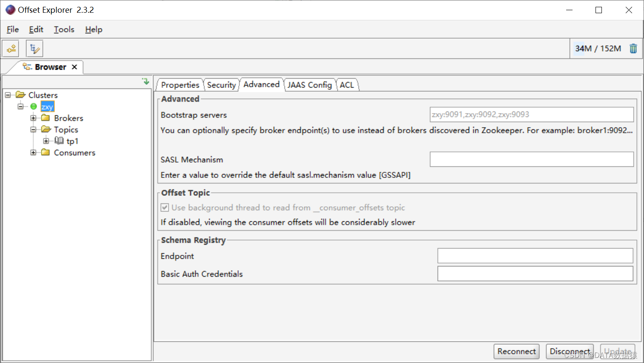644x363 pixels.
Task: Click the SASL Mechanism input field
Action: click(532, 159)
